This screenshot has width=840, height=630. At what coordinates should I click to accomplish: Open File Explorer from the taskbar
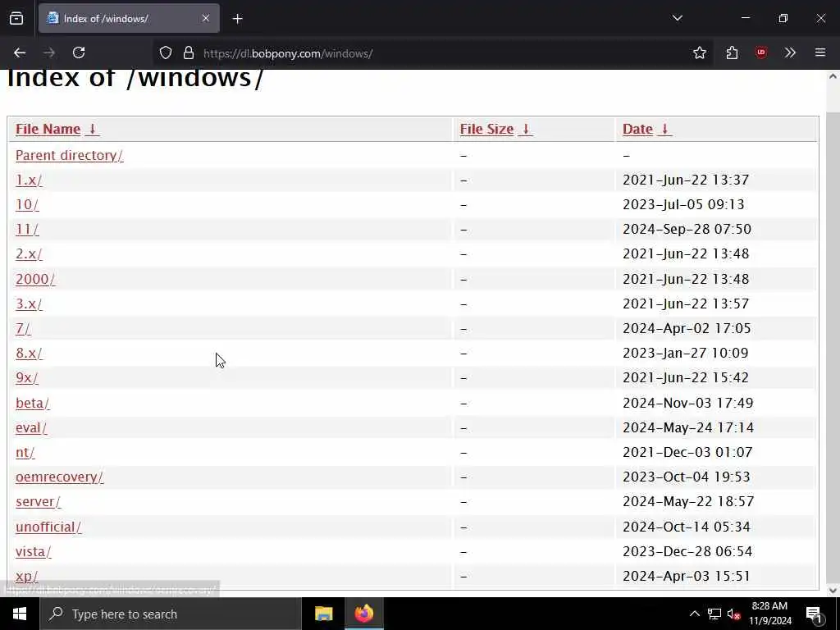pyautogui.click(x=323, y=614)
